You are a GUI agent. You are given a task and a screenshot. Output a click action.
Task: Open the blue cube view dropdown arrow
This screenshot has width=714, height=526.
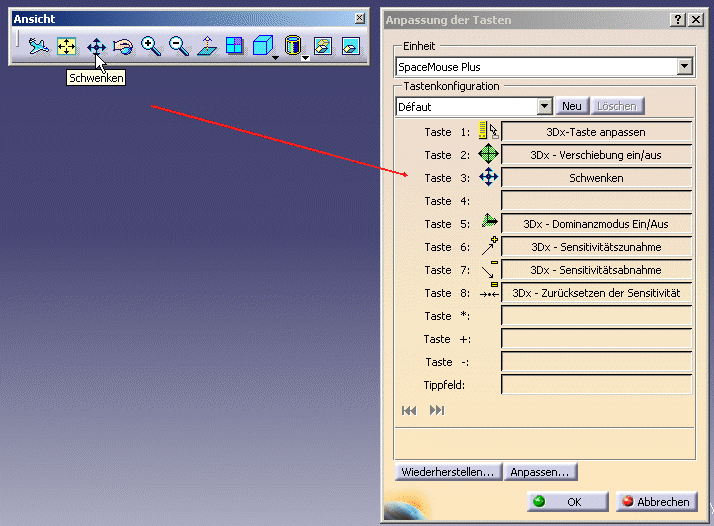coord(275,58)
